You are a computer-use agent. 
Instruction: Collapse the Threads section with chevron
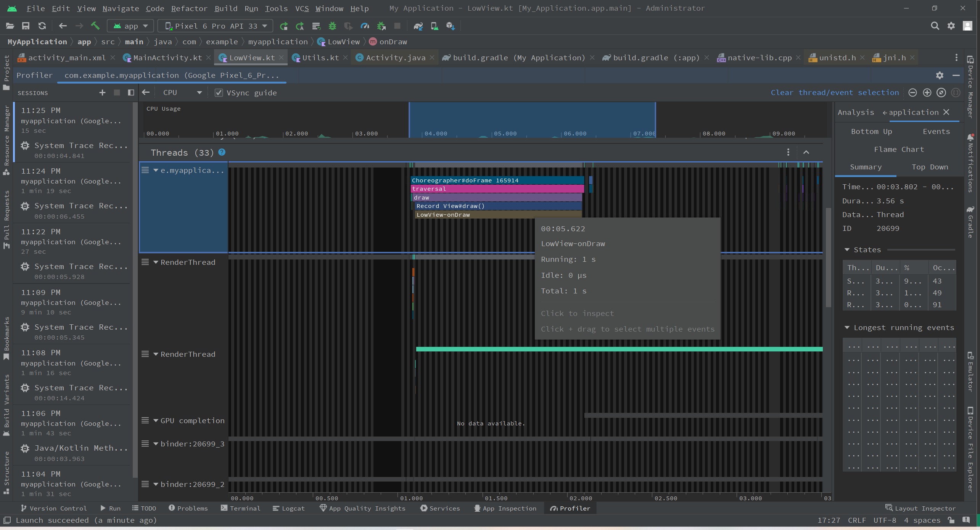pos(806,152)
